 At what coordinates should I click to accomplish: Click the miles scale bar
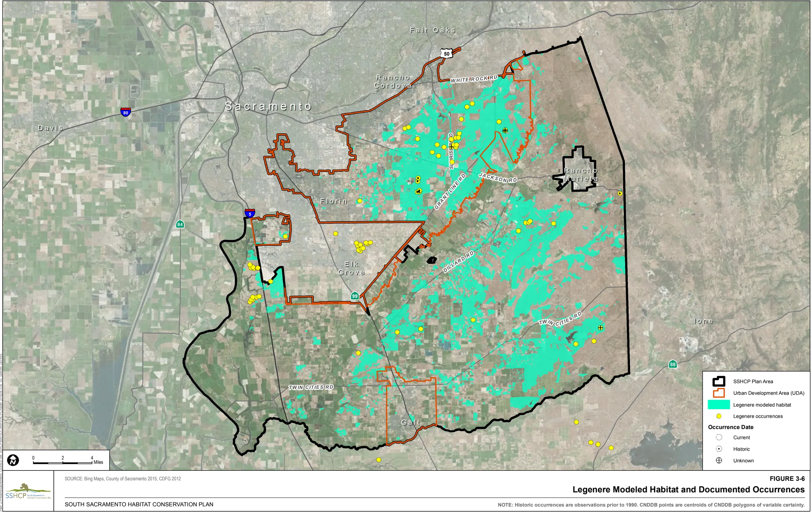[x=63, y=463]
